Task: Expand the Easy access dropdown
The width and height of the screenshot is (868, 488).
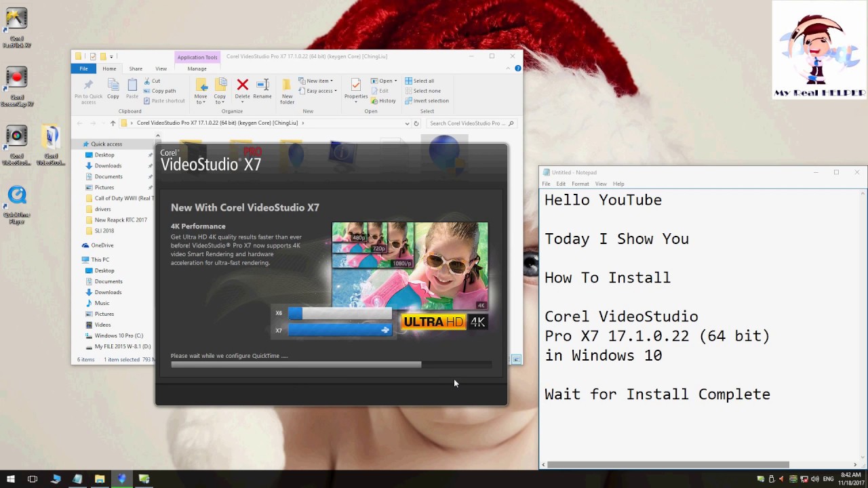Action: tap(317, 91)
